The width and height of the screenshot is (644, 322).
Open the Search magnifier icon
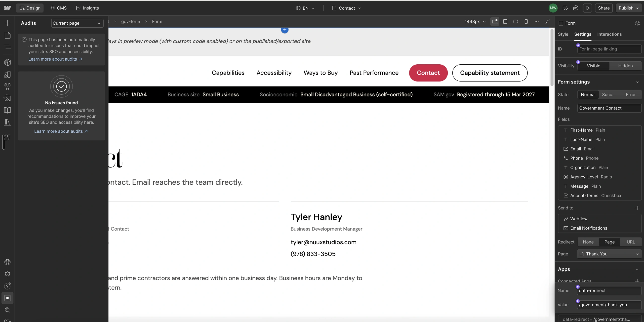coord(7,310)
